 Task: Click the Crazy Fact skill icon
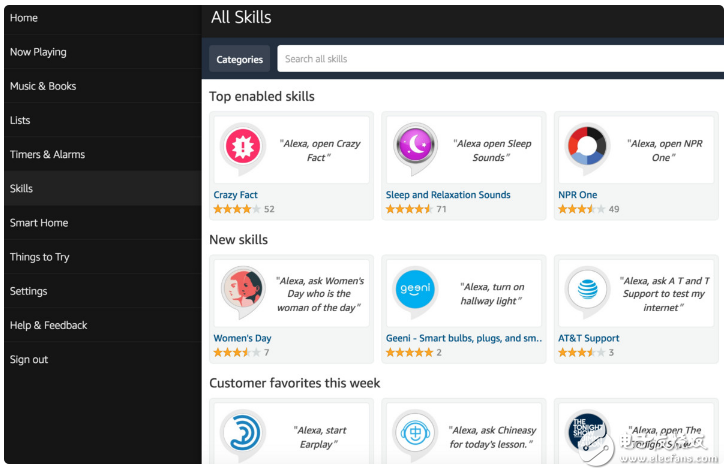pyautogui.click(x=242, y=148)
